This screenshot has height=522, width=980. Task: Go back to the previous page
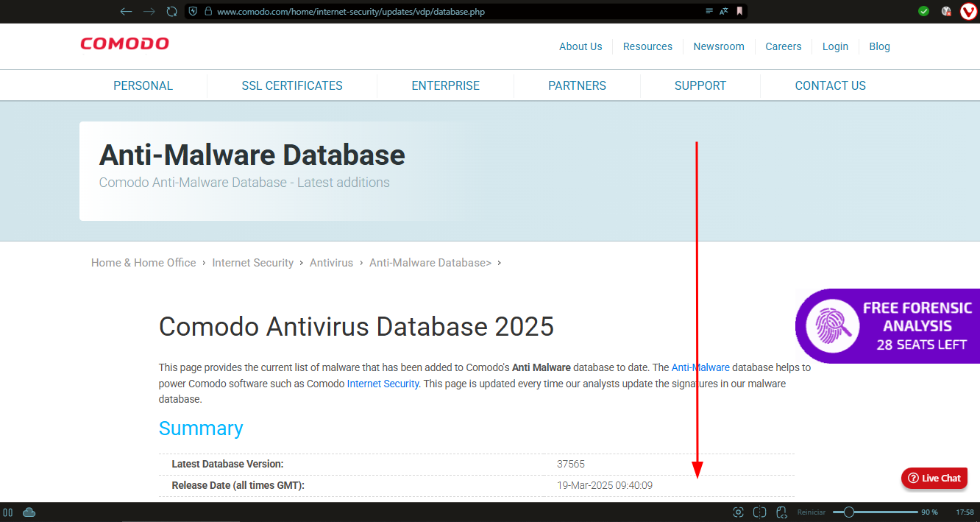click(x=126, y=11)
